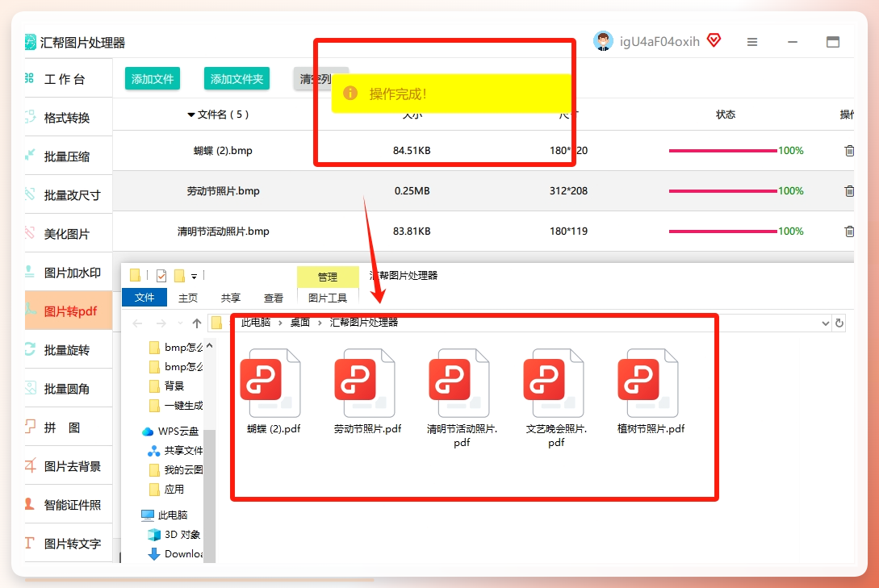
Task: Click the properties checkmark quick access icon
Action: click(x=161, y=276)
